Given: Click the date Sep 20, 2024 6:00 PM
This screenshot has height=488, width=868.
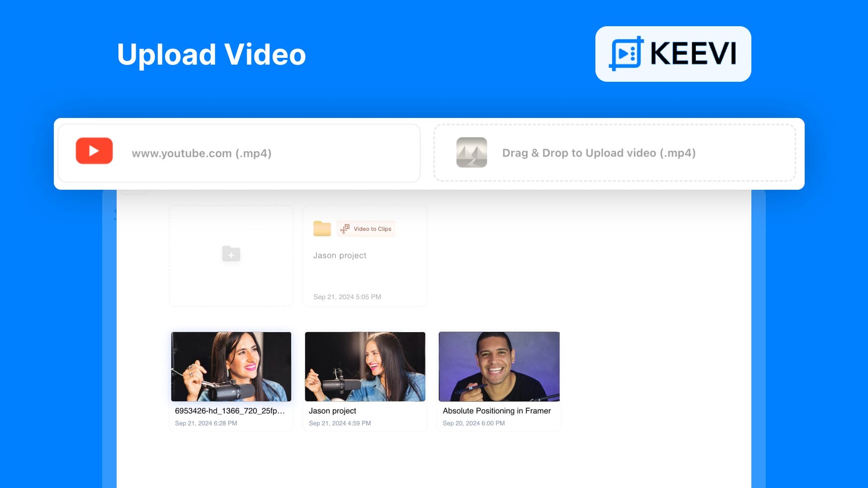Looking at the screenshot, I should pos(473,423).
